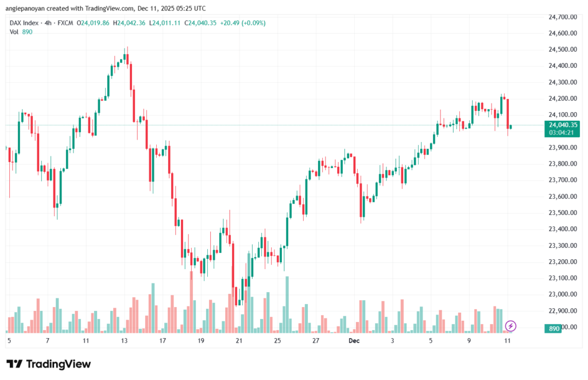Click the 24,700.00 price scale label

click(563, 17)
